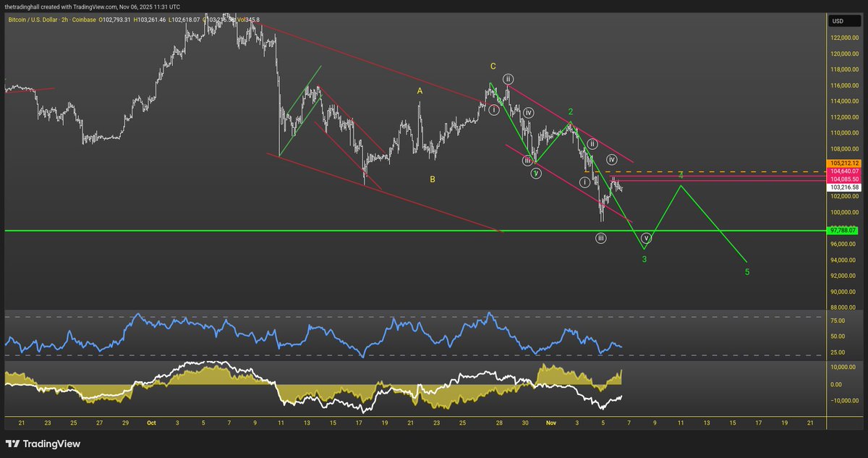Click the 122,000.00 price axis tick
This screenshot has height=458, width=868.
[x=844, y=38]
